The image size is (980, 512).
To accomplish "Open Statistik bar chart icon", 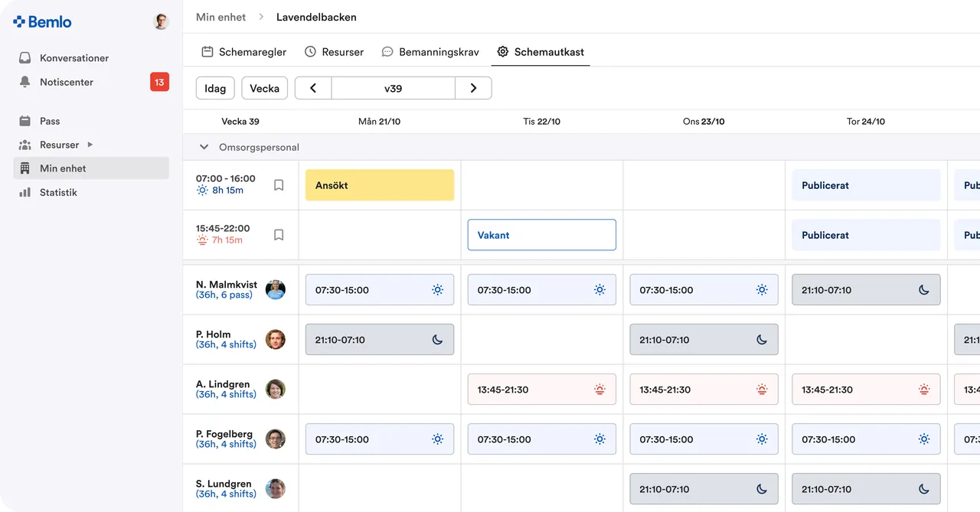I will coord(25,192).
